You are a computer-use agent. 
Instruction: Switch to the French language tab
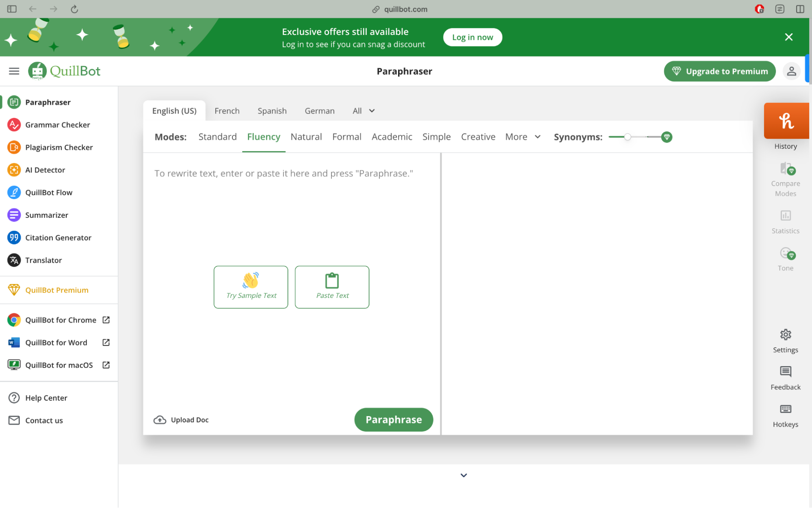coord(227,111)
